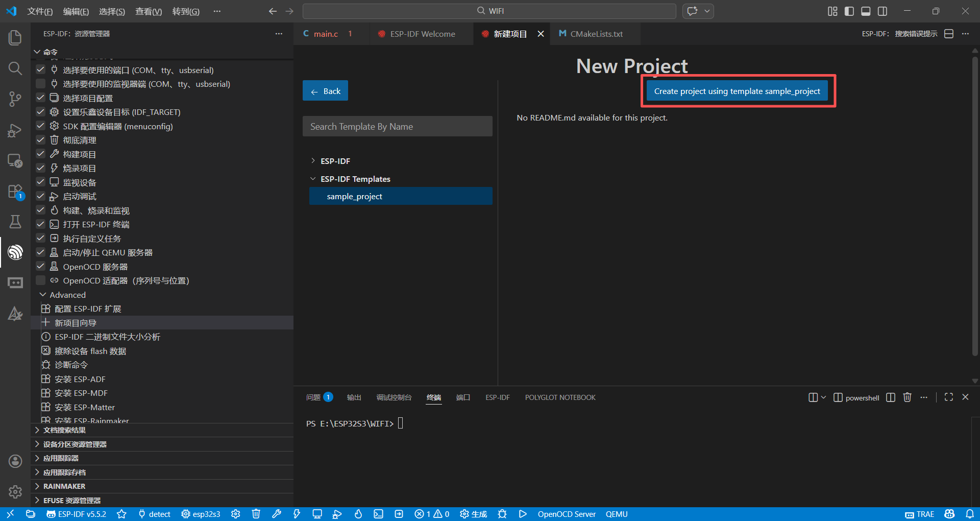Toggle checkbox for 构建项目

click(41, 154)
